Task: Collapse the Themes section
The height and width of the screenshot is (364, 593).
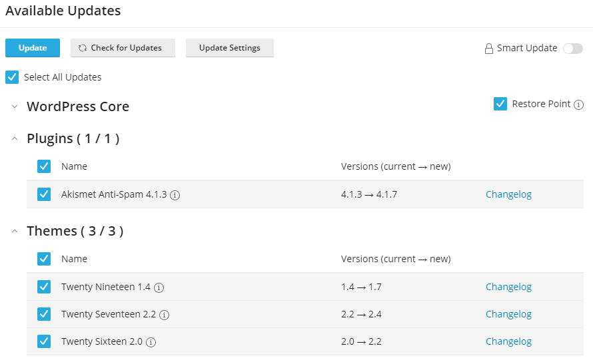Action: (x=15, y=231)
